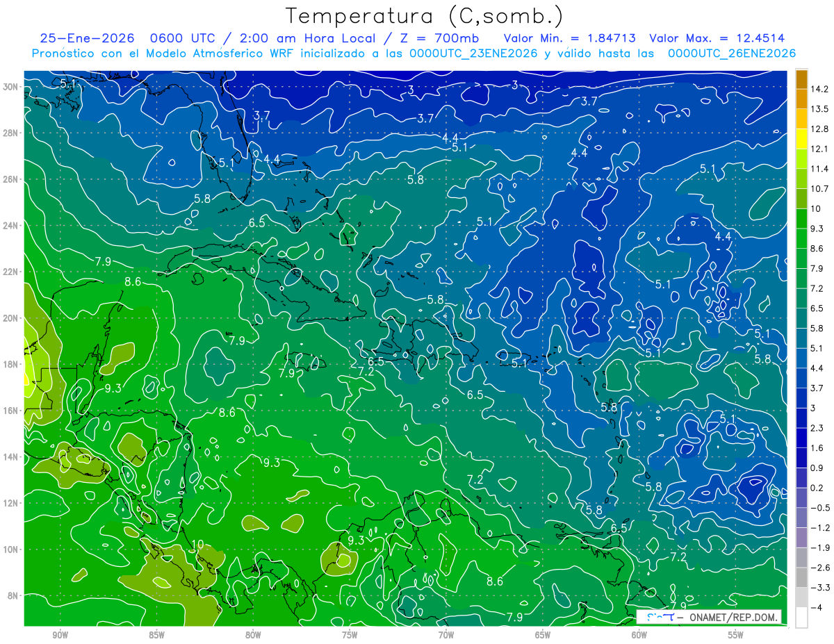Viewport: 834px width, 644px height.
Task: Select the date text "25-Ene-2026"
Action: coord(89,38)
